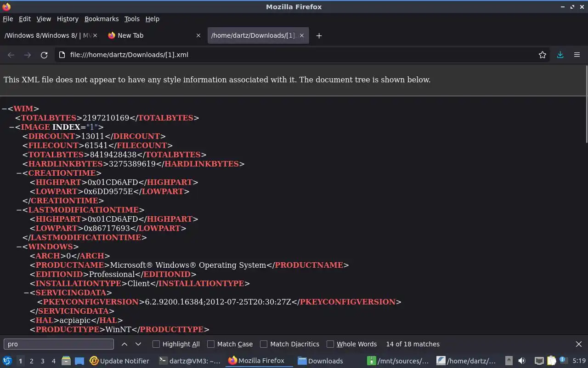Viewport: 588px width, 368px height.
Task: Go forward using the forward arrow
Action: tap(28, 55)
